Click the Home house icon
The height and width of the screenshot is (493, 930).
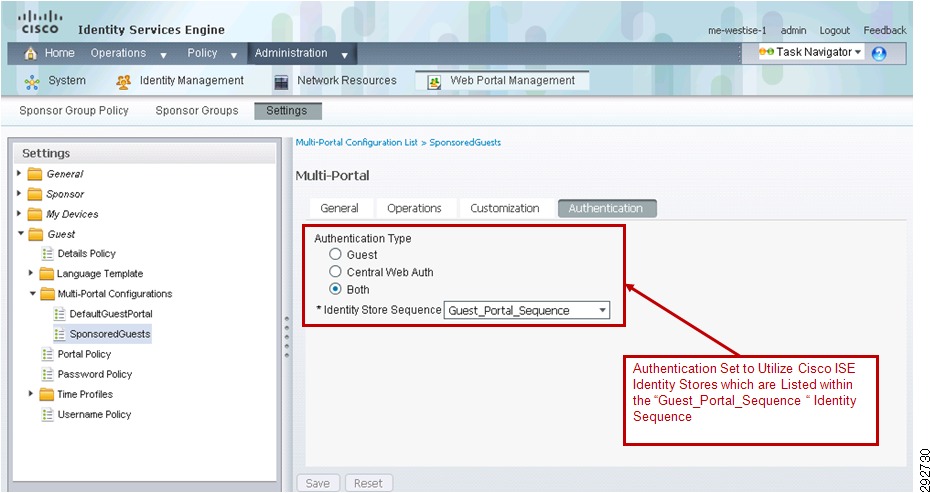point(30,53)
